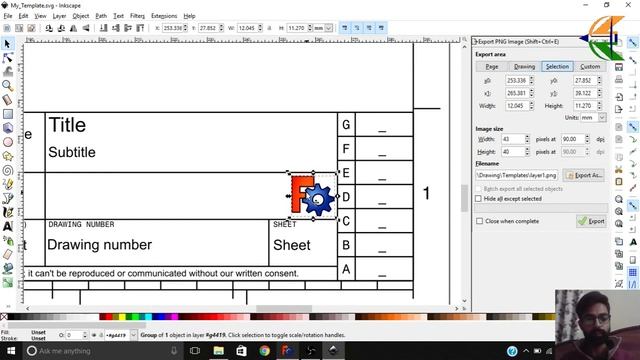Click the no-color X swatch
640x360 pixels.
(x=4, y=317)
